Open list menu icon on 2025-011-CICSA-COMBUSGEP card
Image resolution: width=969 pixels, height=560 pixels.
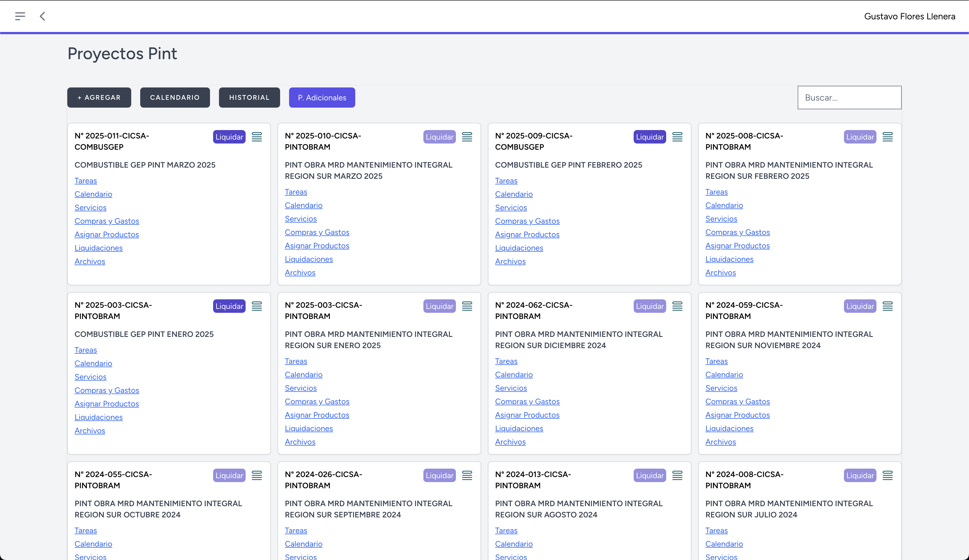(x=257, y=137)
